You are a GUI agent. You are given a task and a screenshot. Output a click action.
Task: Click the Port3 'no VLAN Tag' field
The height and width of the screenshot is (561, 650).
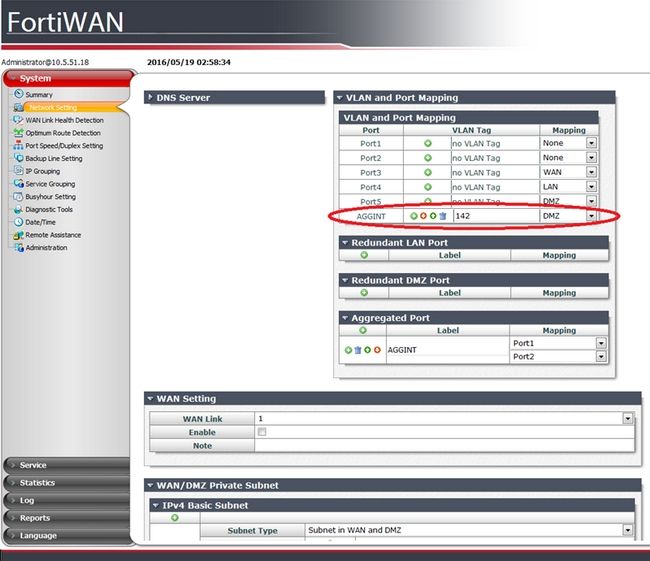coord(495,172)
